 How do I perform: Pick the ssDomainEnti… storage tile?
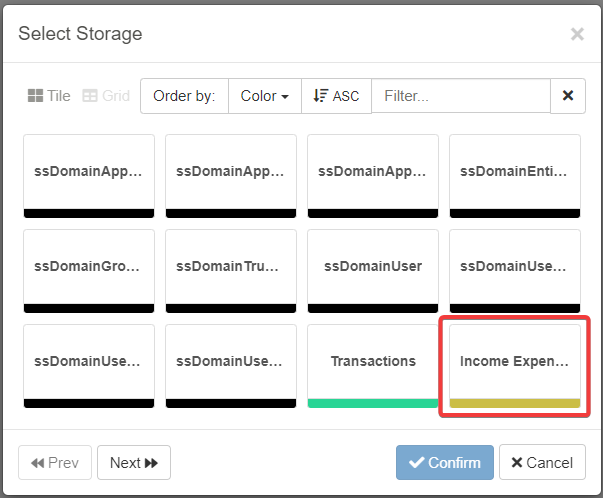[515, 171]
